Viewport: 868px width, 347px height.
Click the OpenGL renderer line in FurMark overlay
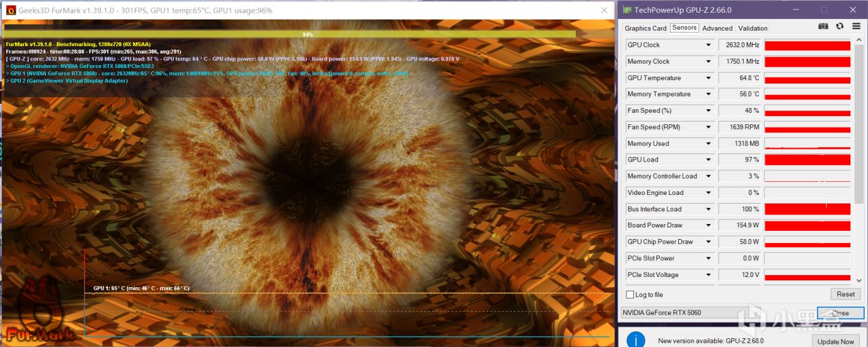[x=80, y=66]
